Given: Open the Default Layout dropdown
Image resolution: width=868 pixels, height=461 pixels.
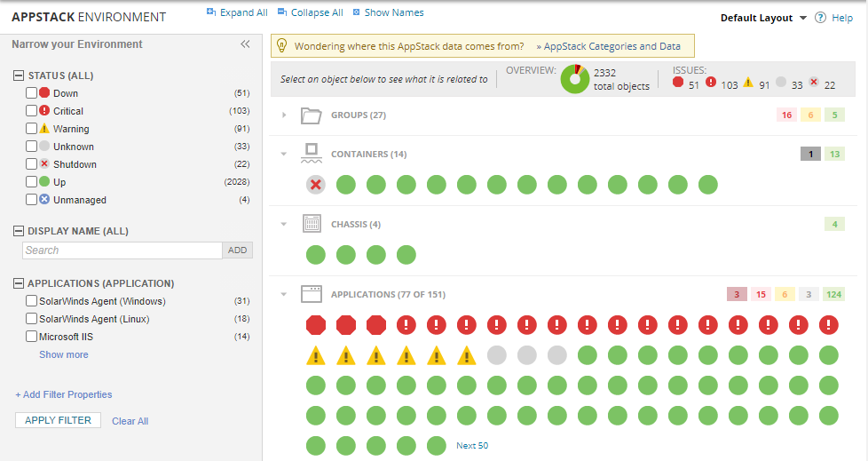Looking at the screenshot, I should [763, 18].
